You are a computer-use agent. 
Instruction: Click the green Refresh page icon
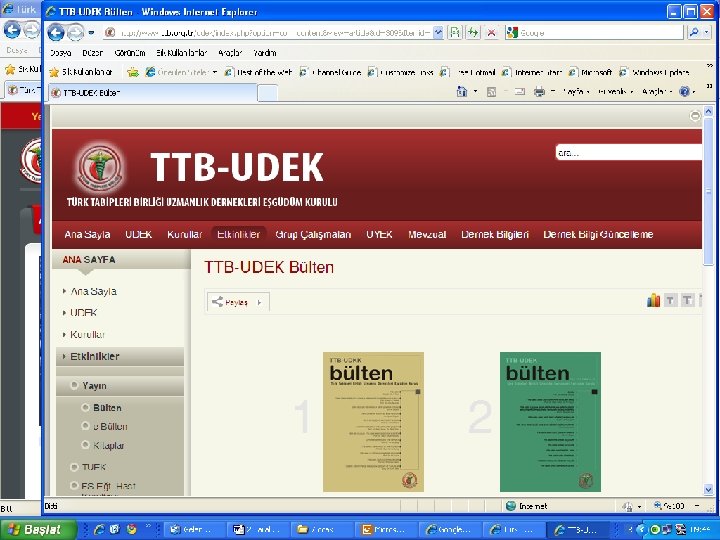(472, 33)
